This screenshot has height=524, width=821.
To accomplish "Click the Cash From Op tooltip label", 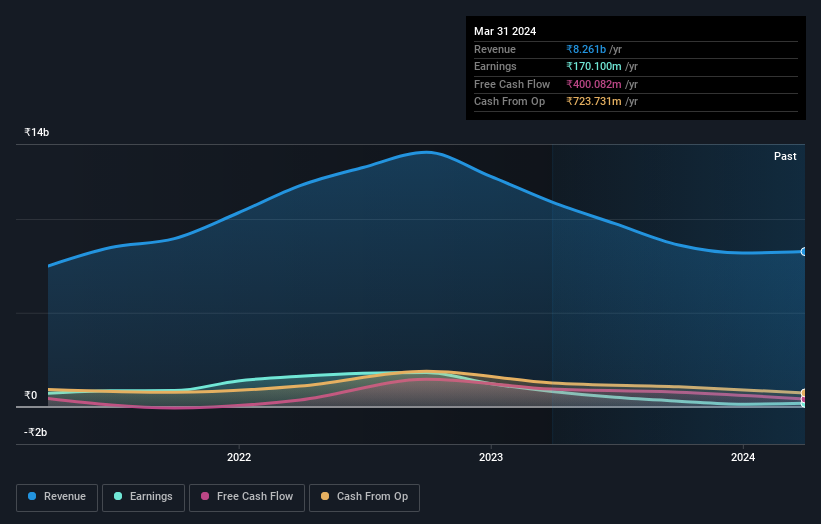I will [x=509, y=102].
